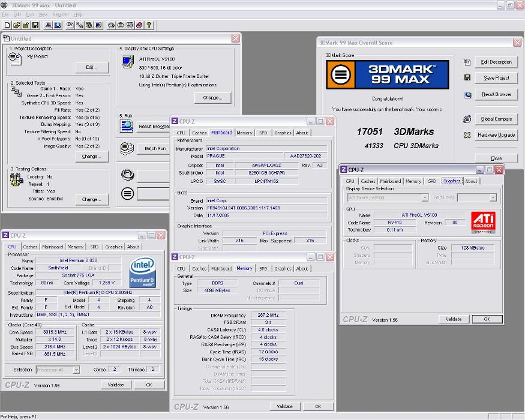Click Validate in the Graphics CPU-Z window
Viewport: 525px width, 420px height.
pos(454,319)
